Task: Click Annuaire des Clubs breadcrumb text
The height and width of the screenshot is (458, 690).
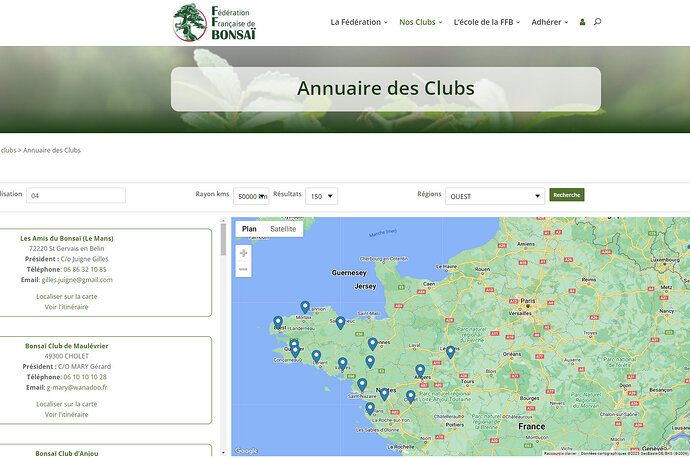Action: 52,150
